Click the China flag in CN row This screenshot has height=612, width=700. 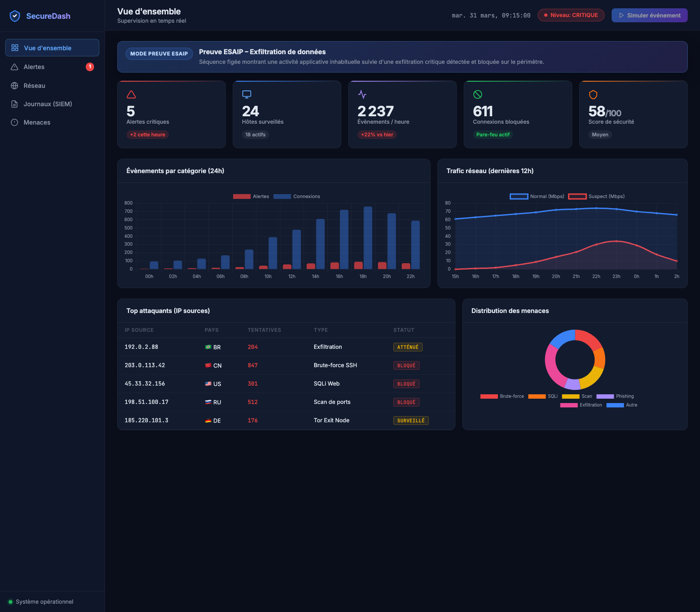point(208,365)
